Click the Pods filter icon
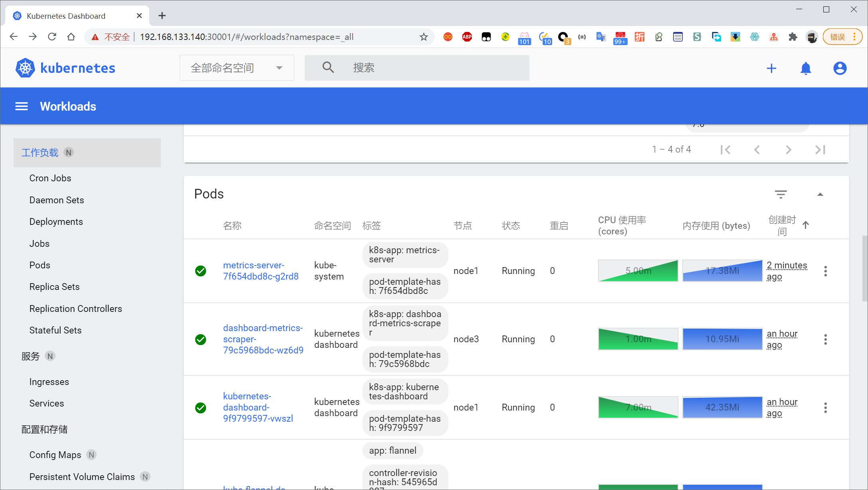The width and height of the screenshot is (868, 490). [x=781, y=194]
